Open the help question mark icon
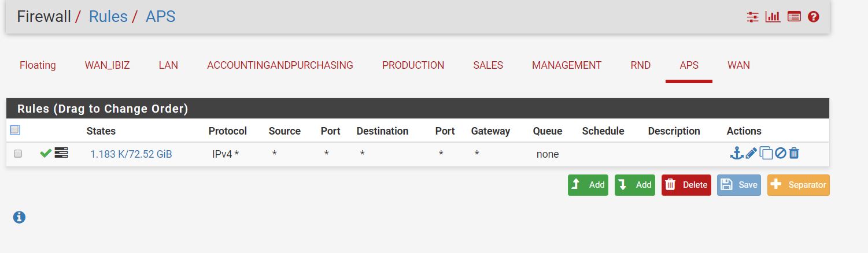This screenshot has width=868, height=253. (814, 17)
